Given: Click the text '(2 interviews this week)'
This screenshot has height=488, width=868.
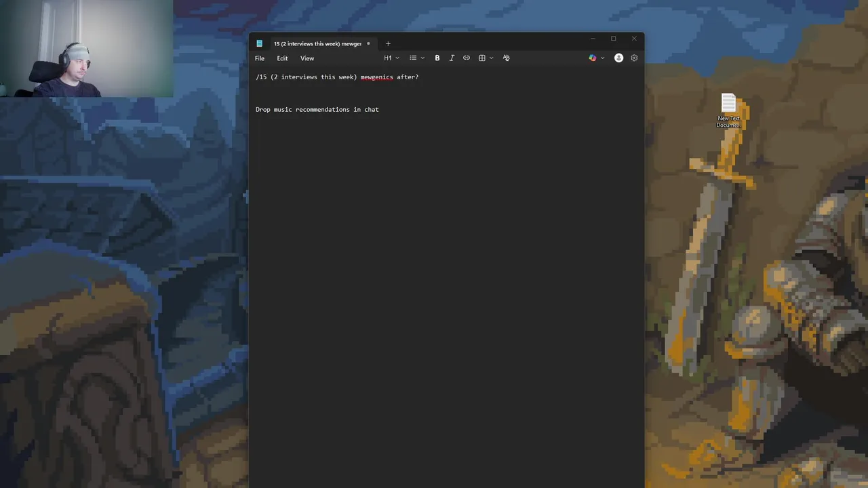Looking at the screenshot, I should point(313,77).
